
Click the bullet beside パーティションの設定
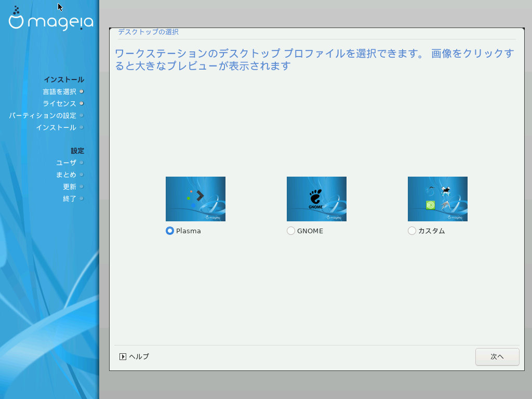(x=82, y=115)
